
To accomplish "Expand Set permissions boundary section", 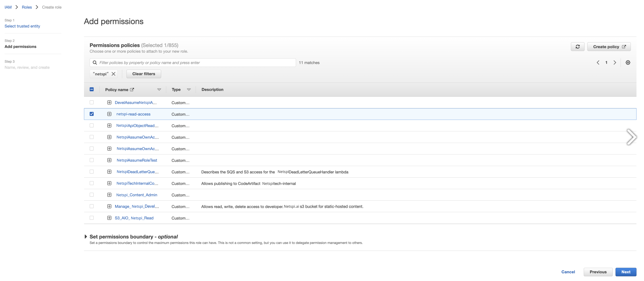I will coord(86,236).
